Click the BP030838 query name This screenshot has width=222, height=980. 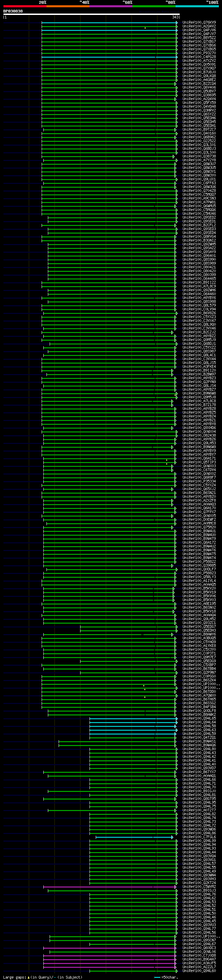coord(13,11)
